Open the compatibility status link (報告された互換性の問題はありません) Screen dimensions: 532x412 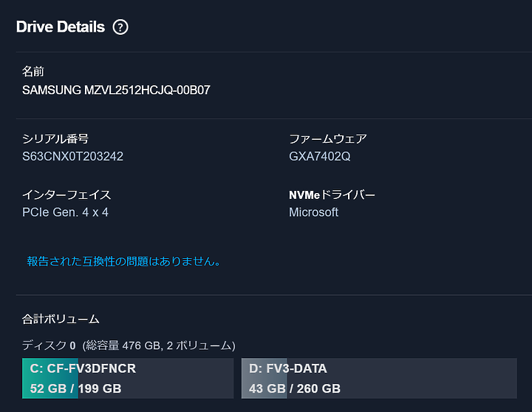click(124, 261)
